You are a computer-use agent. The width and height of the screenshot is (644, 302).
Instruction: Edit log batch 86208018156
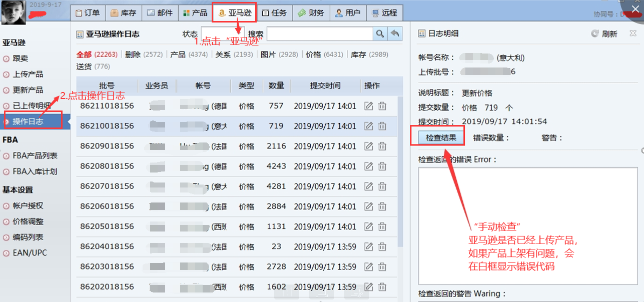coord(369,166)
